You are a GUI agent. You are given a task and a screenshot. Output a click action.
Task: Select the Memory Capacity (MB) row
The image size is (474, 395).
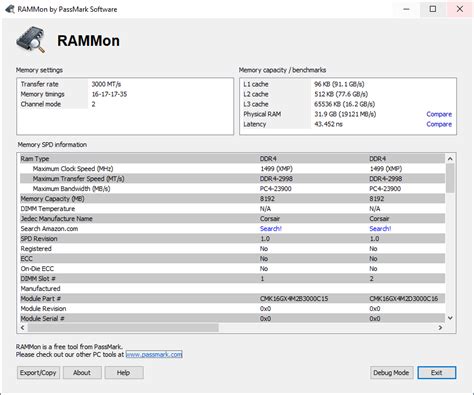[232, 199]
